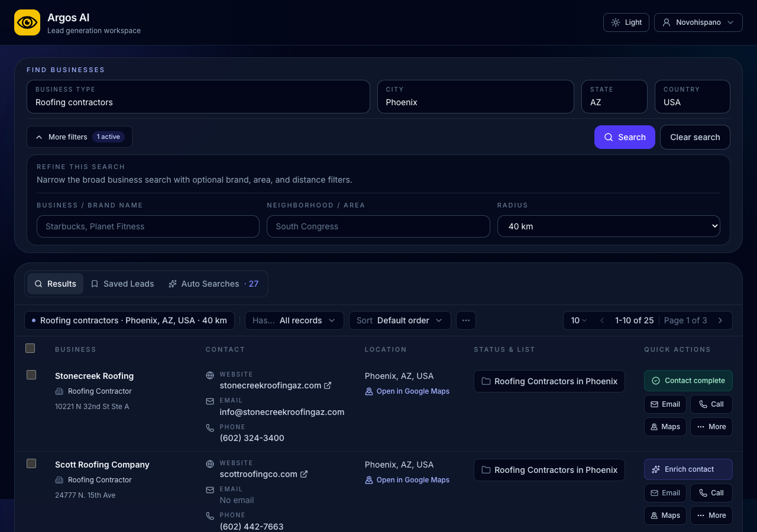The image size is (757, 532).
Task: Click the Argos AI eye logo
Action: pyautogui.click(x=27, y=22)
